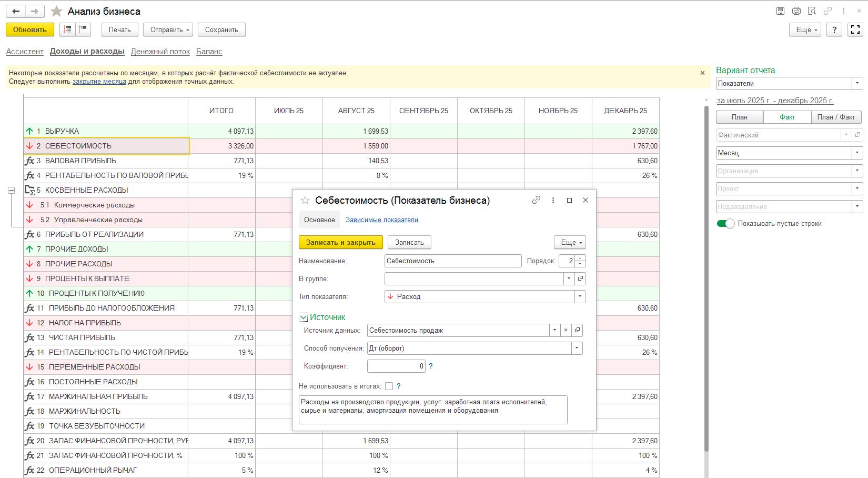Add report to favorites with star icon
This screenshot has height=478, width=868.
coord(56,11)
